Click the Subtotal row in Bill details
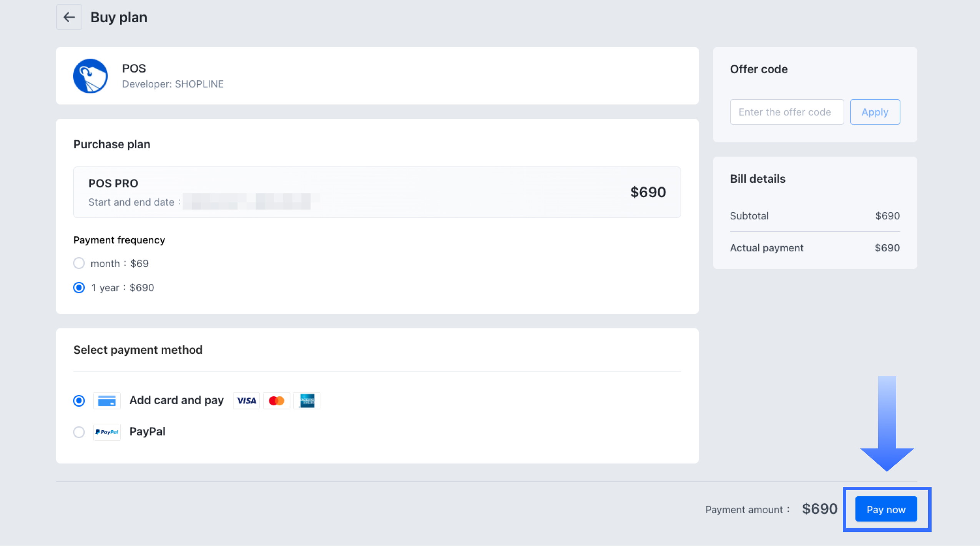 point(815,216)
